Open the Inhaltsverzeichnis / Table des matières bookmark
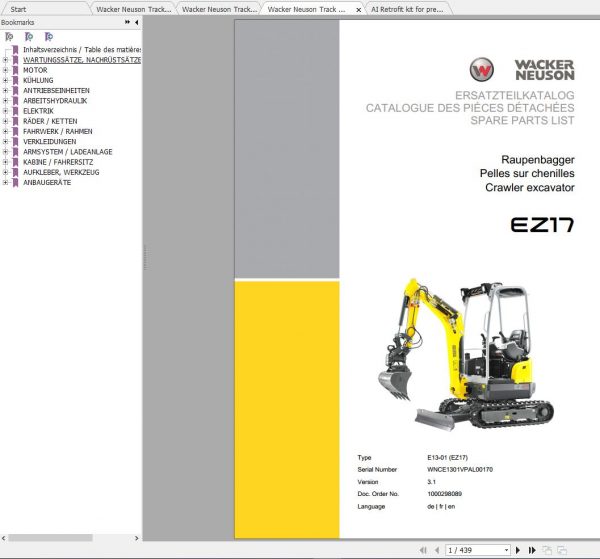Viewport: 600px width, 559px height. [x=82, y=50]
